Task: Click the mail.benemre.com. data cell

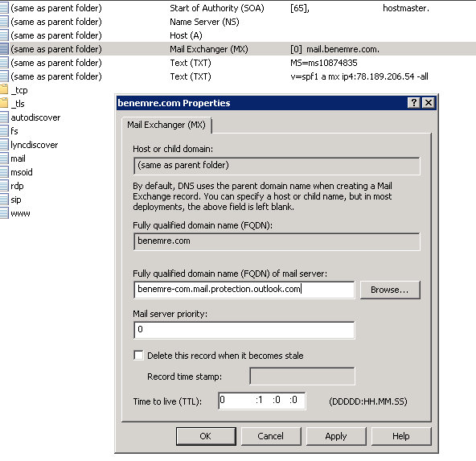Action: [x=334, y=49]
